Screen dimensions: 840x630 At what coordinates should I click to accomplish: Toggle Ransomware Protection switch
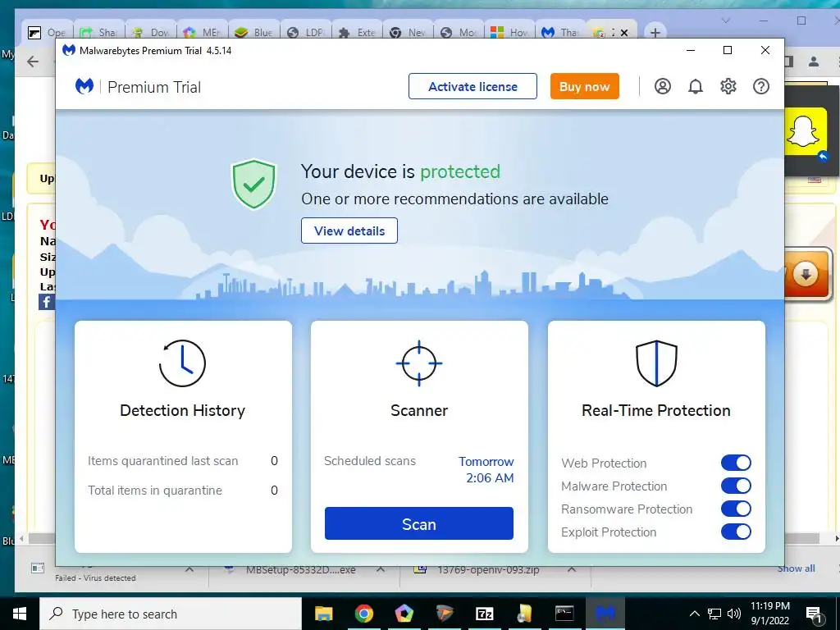coord(736,509)
